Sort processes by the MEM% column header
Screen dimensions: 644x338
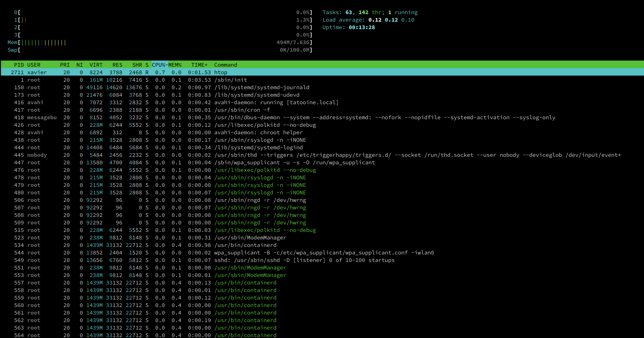(175, 65)
